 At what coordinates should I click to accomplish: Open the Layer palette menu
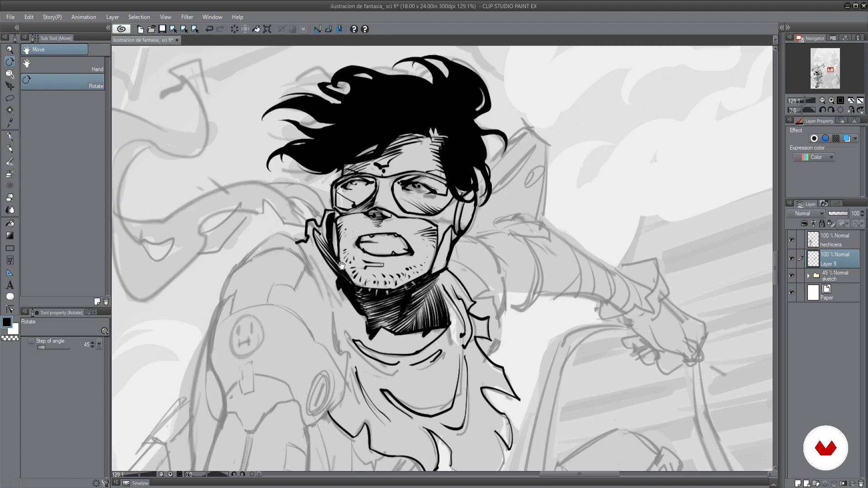[x=790, y=203]
